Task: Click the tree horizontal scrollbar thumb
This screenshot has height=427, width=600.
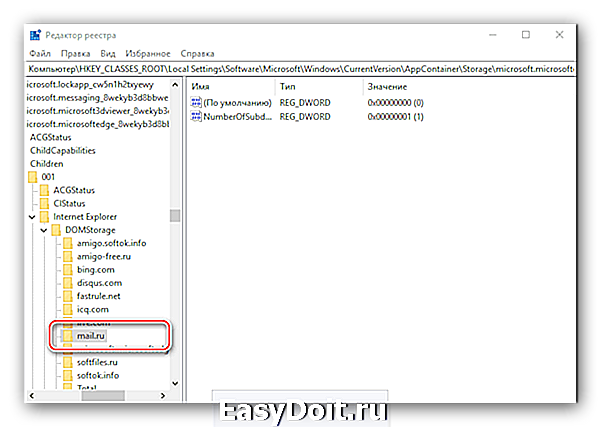Action: click(103, 396)
